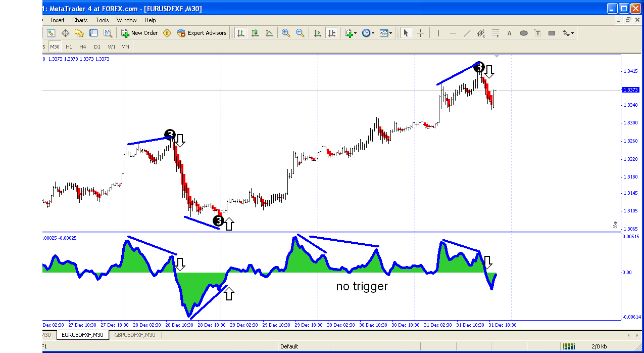
Task: Select the Rectangle drawing tool
Action: [552, 33]
